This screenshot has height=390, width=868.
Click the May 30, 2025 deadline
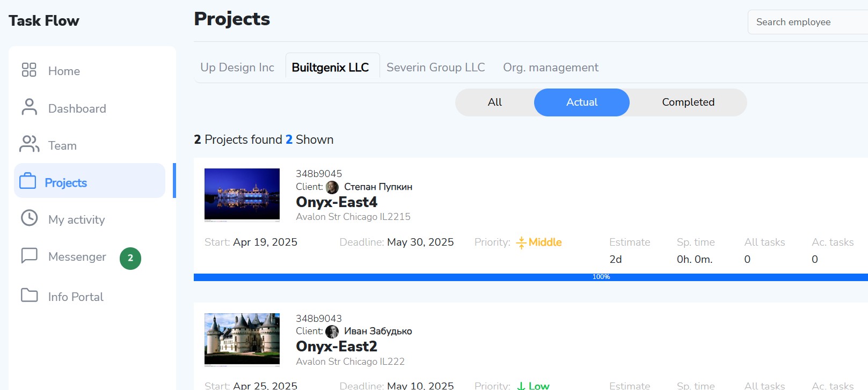point(420,242)
